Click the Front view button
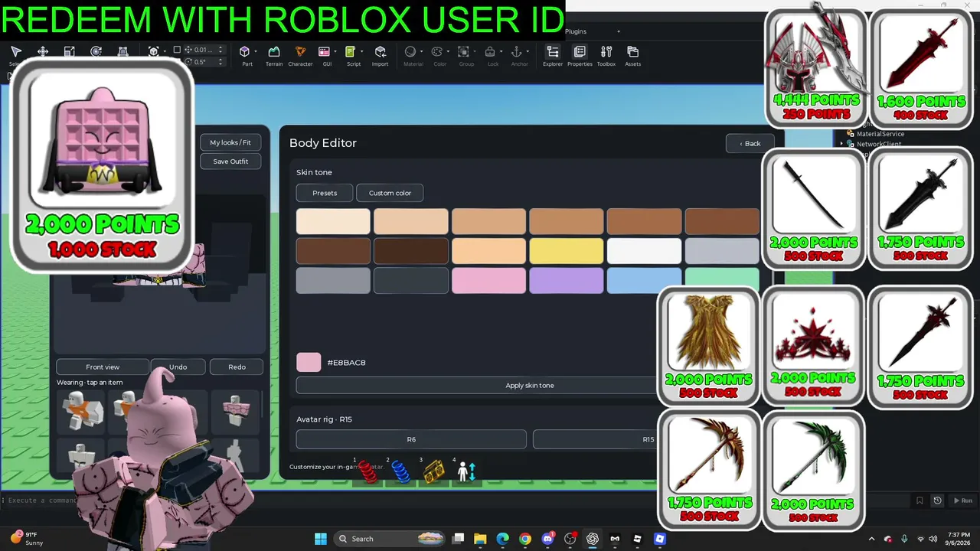Viewport: 980px width, 551px height. [103, 367]
